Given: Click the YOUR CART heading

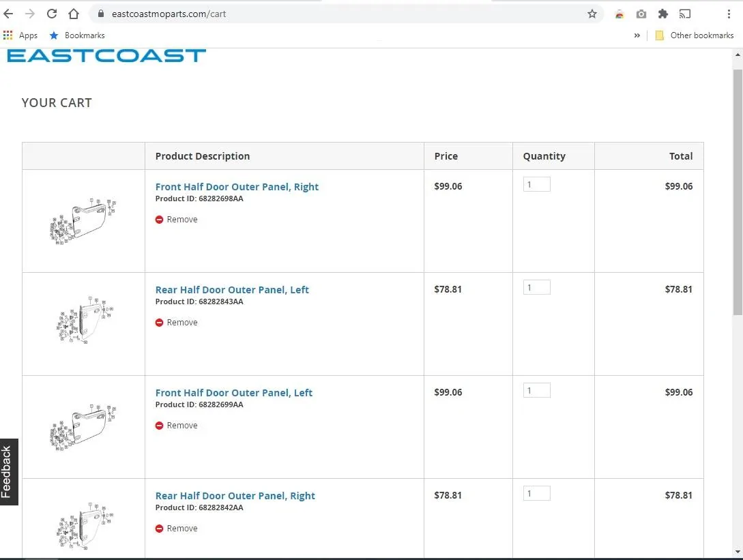Looking at the screenshot, I should [57, 103].
